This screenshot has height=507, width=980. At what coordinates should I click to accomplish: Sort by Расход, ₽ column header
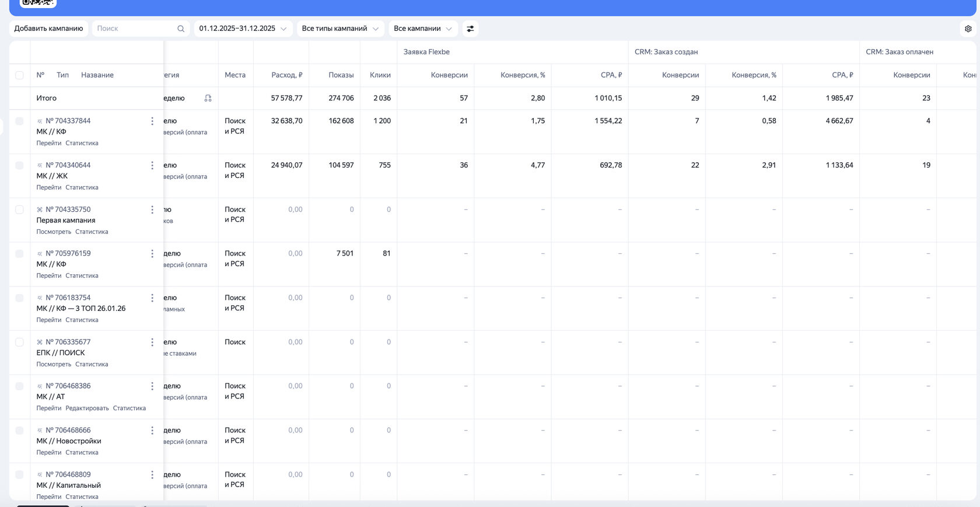click(x=287, y=75)
